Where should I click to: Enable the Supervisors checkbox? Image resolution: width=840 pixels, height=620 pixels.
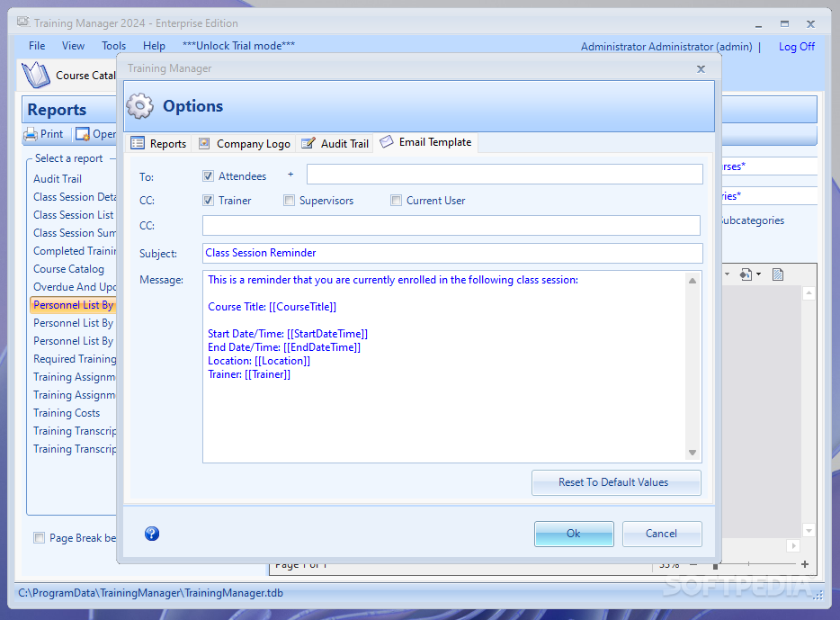290,201
